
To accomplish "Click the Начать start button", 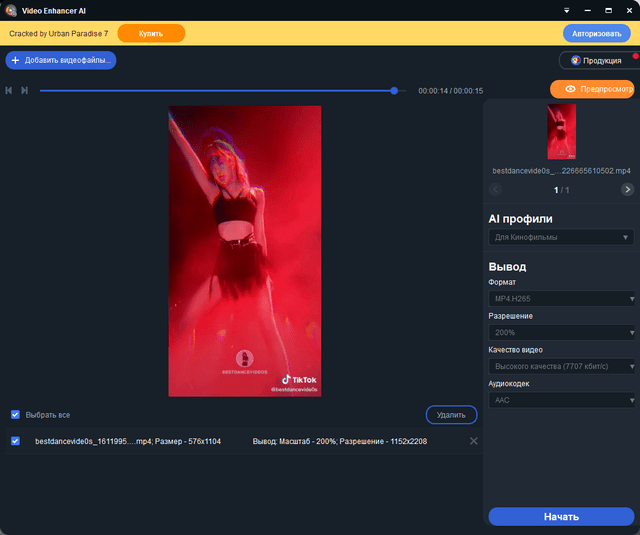I will pyautogui.click(x=561, y=517).
